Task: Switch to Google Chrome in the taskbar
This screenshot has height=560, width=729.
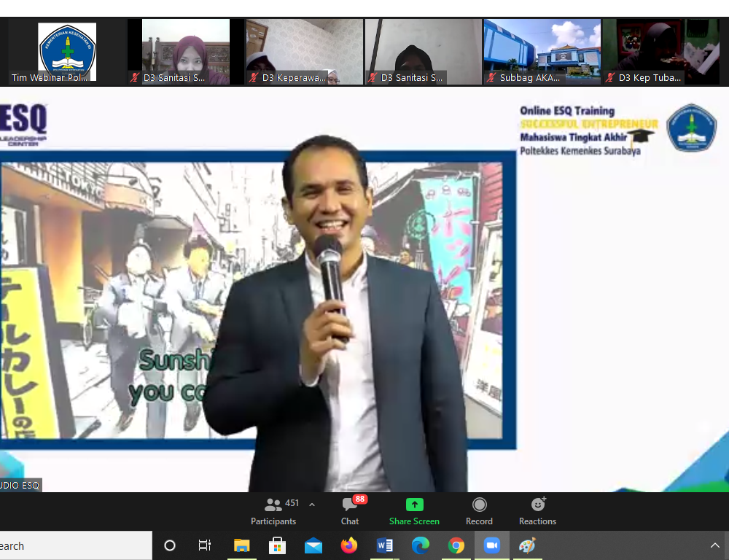Action: [456, 545]
